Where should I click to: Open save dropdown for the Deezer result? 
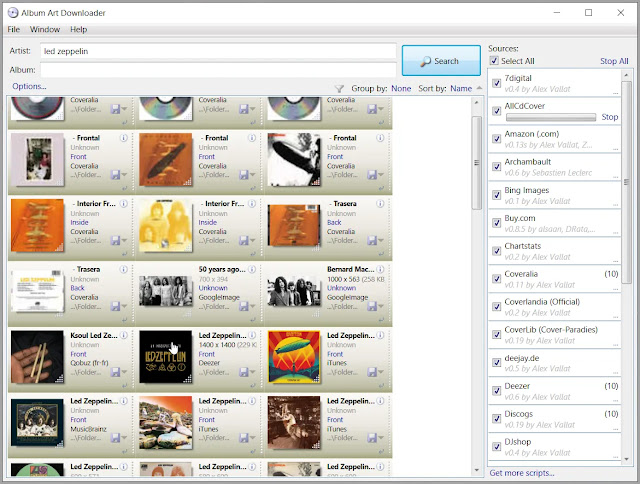[253, 372]
